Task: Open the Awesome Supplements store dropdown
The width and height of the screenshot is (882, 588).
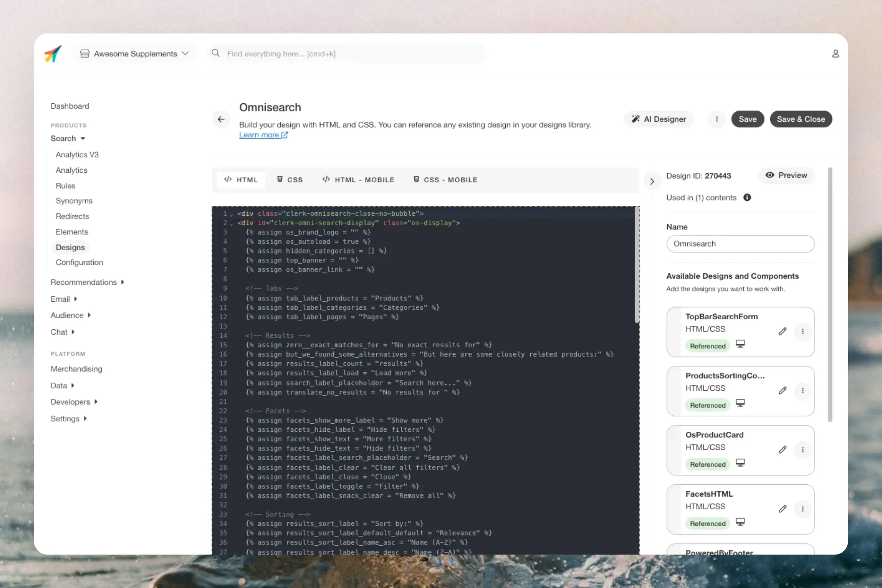Action: point(134,54)
